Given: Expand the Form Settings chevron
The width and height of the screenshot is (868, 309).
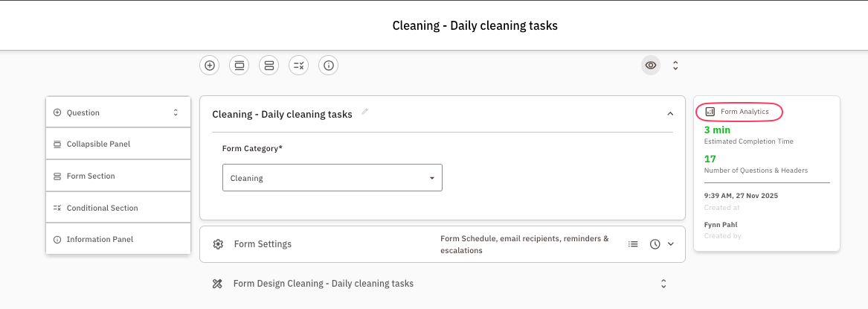Looking at the screenshot, I should [x=670, y=244].
